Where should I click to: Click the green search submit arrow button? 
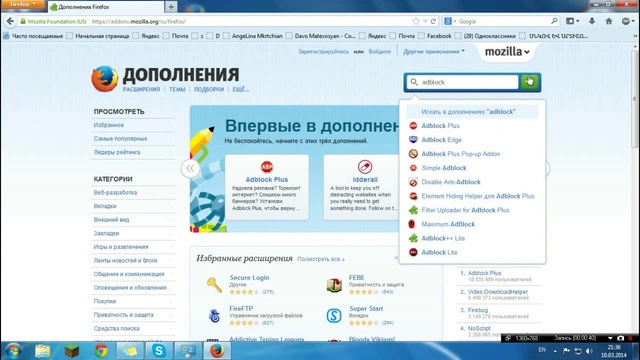point(529,82)
